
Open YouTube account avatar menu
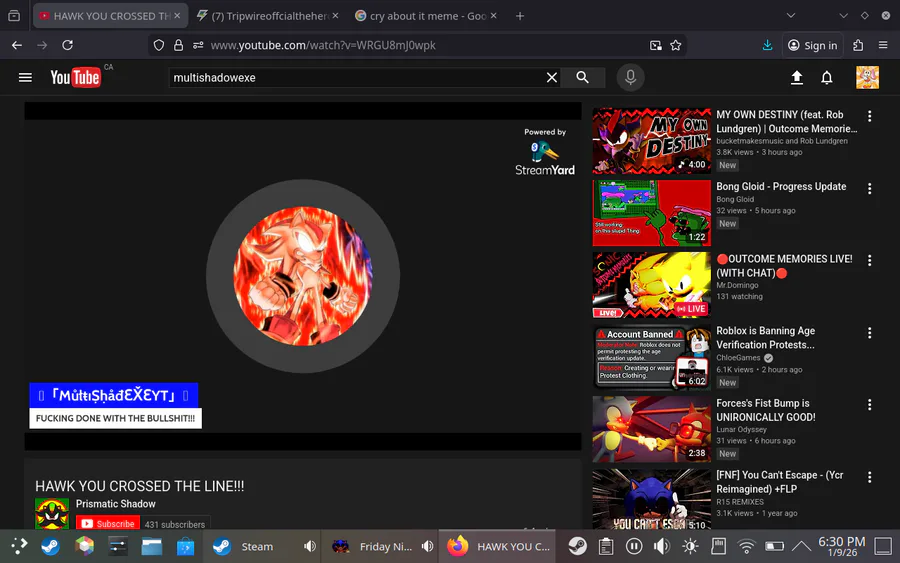867,77
